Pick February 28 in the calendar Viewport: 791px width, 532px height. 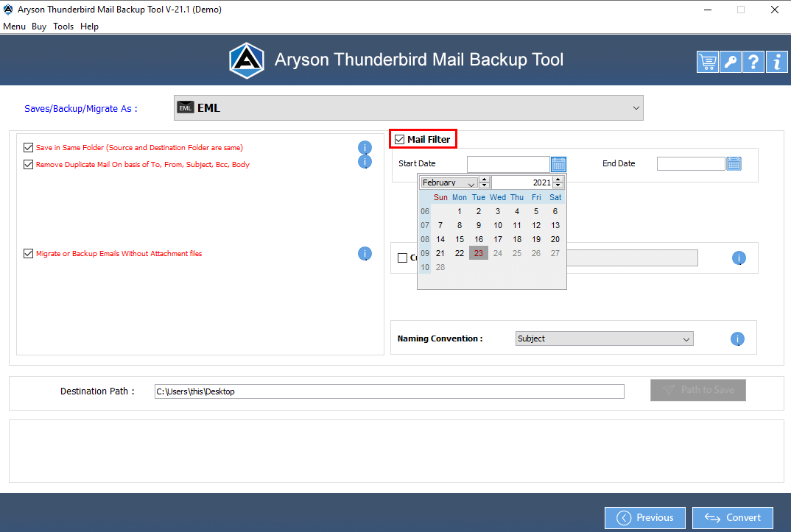[440, 267]
